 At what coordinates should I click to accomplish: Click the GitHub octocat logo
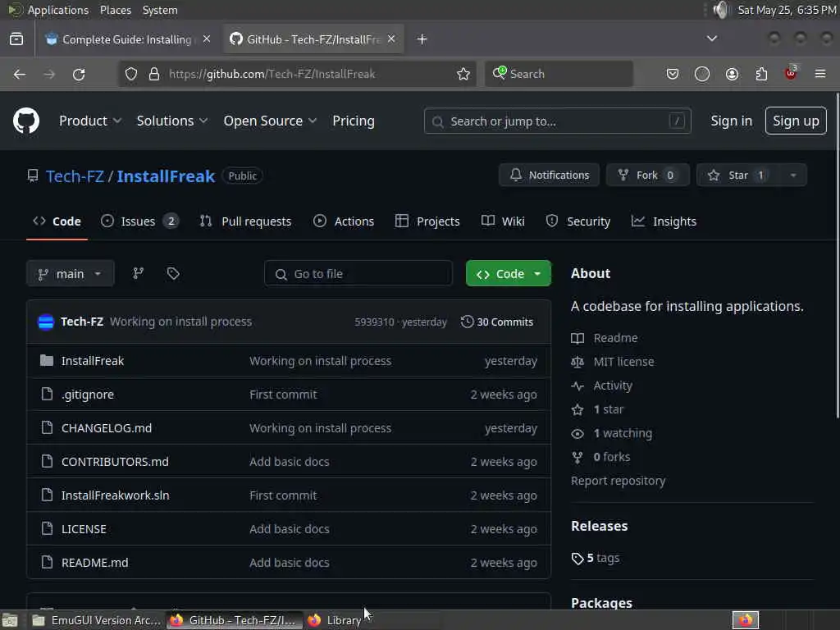[x=26, y=121]
